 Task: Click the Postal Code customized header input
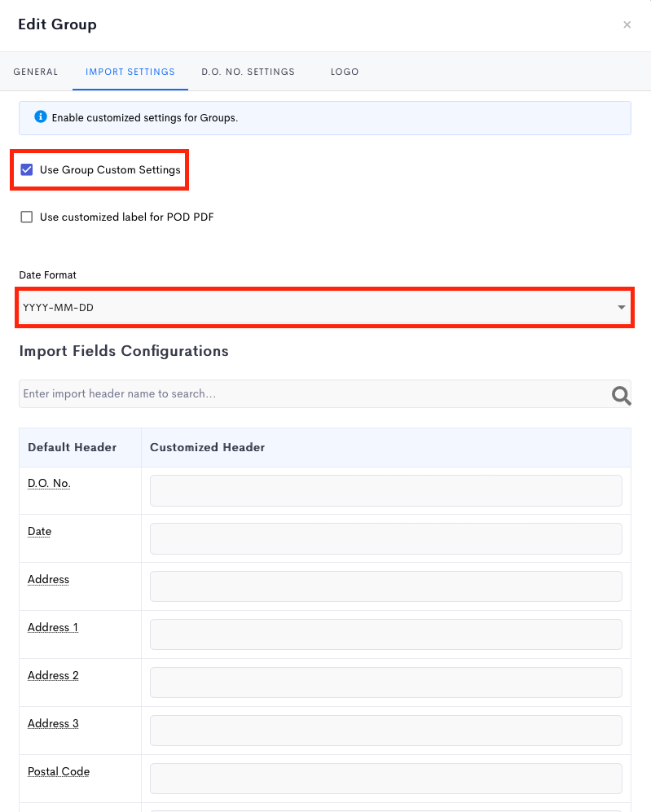pyautogui.click(x=386, y=779)
